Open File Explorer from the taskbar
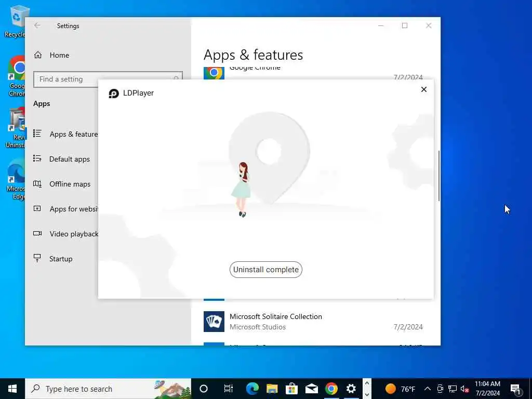The image size is (532, 399). tap(272, 389)
